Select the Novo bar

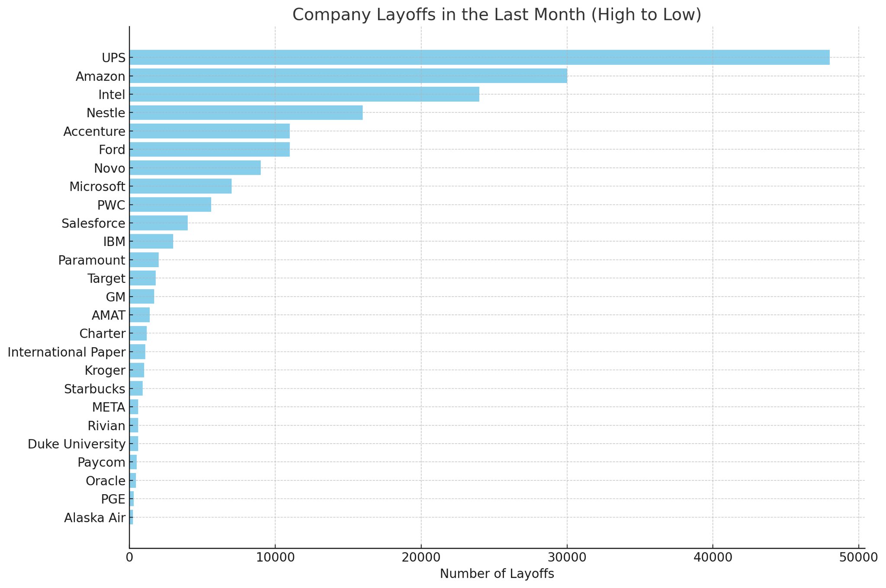[x=195, y=168]
